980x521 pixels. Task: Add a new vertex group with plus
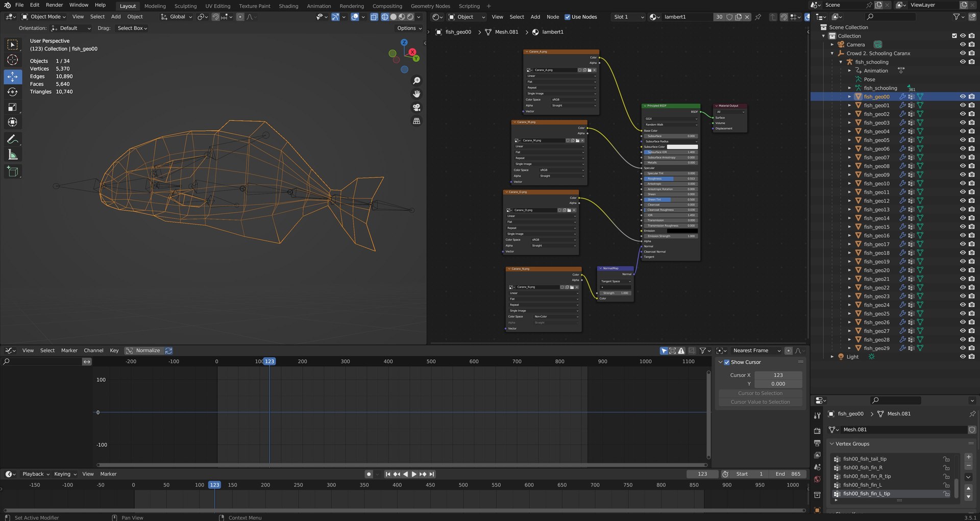969,457
